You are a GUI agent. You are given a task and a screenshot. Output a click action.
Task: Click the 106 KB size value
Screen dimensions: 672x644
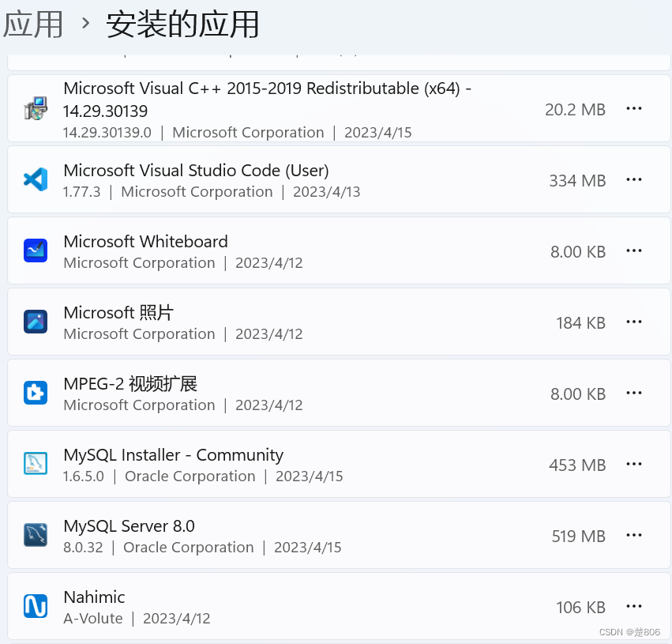click(x=580, y=608)
